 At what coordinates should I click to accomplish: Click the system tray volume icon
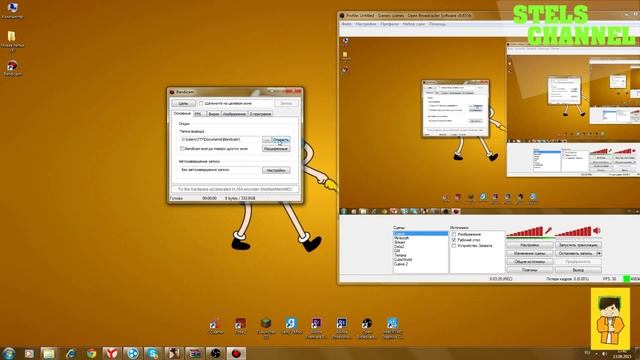coord(604,353)
